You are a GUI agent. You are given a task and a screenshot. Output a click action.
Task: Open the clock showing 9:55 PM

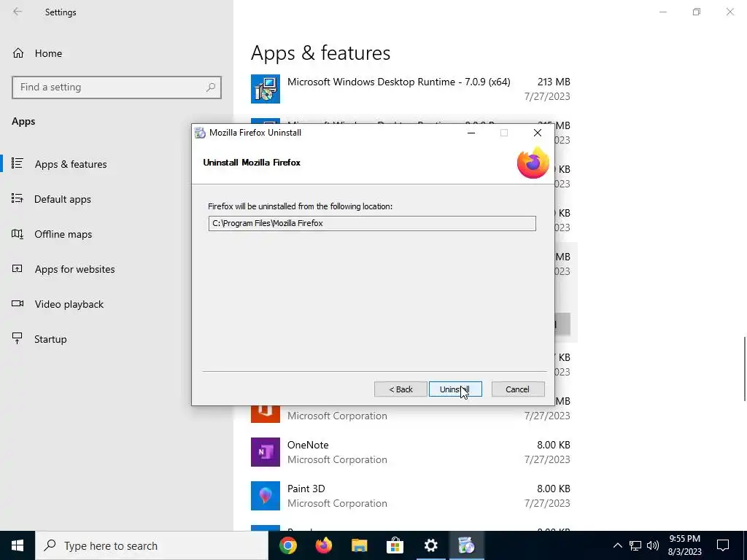pos(684,545)
